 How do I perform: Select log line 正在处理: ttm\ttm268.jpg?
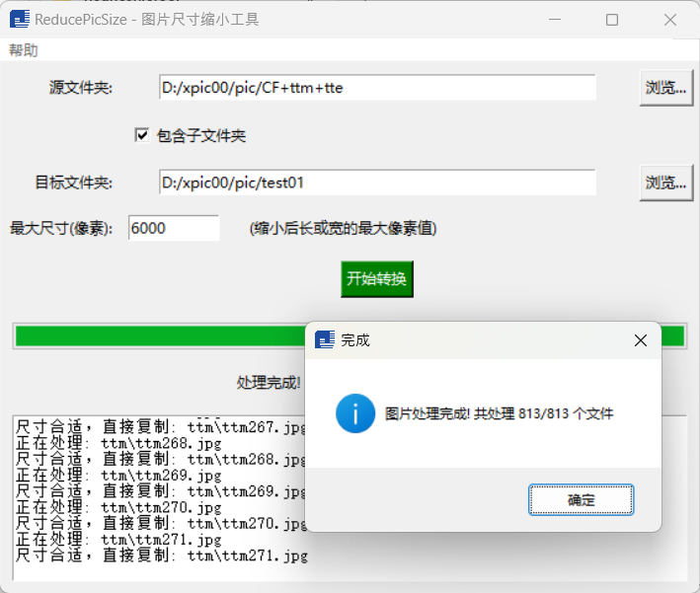(x=118, y=444)
